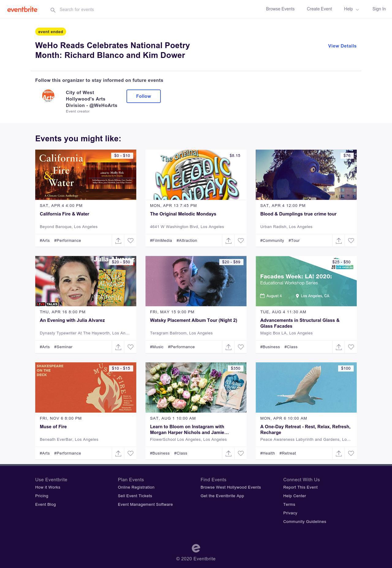Share the Muse of Fire event
Screen dimensions: 392x568
[x=118, y=453]
